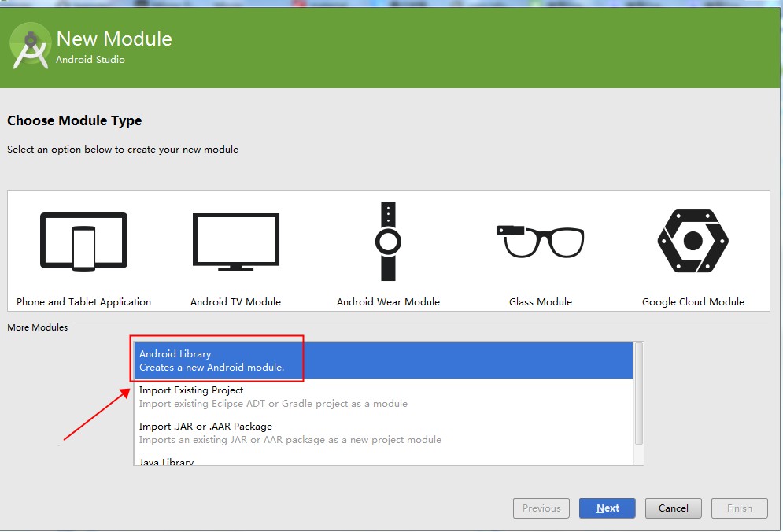Click 'Select an option below' instruction text

pyautogui.click(x=123, y=150)
